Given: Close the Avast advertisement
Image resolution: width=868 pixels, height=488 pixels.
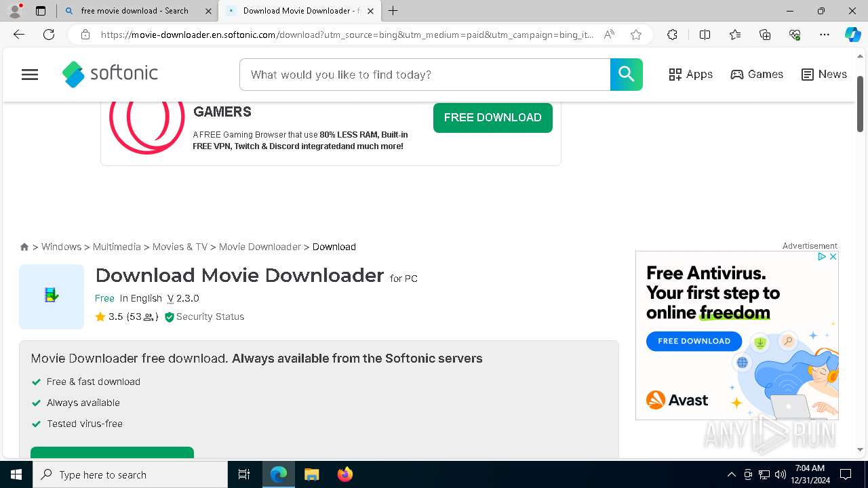Looking at the screenshot, I should (833, 256).
